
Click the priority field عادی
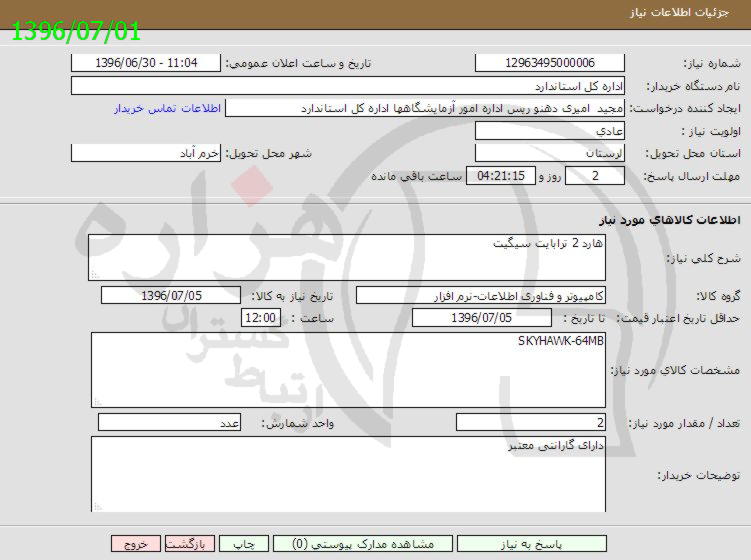coord(550,130)
